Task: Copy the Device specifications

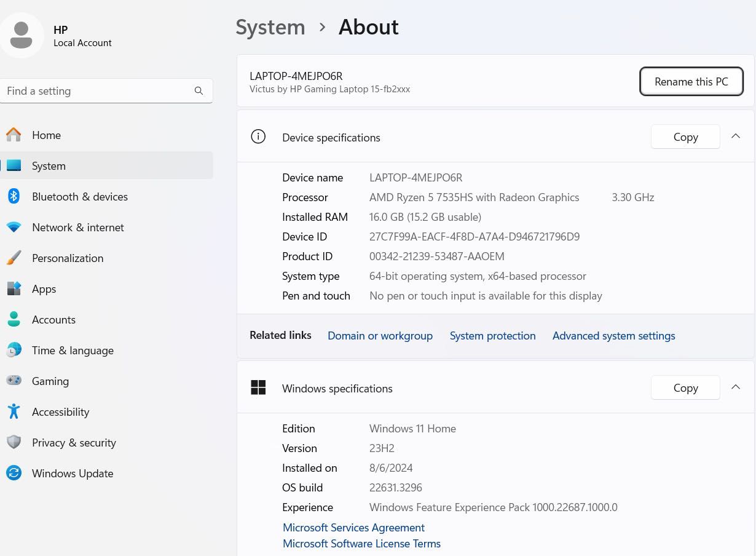Action: coord(685,137)
